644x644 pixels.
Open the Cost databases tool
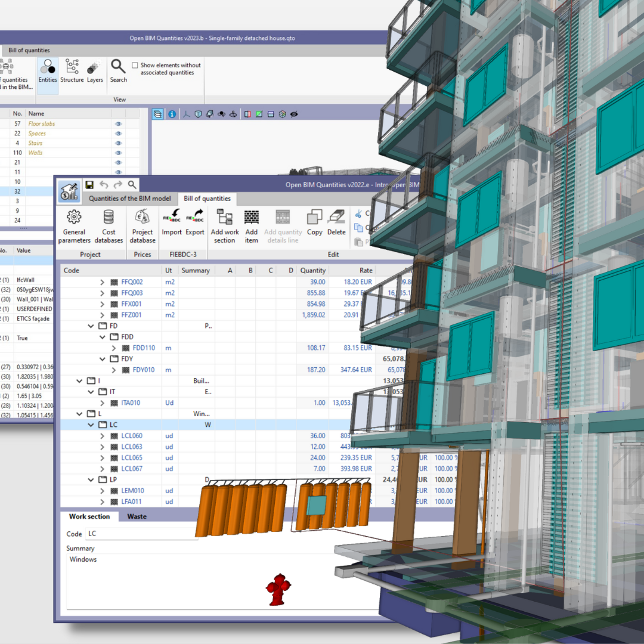tap(109, 226)
